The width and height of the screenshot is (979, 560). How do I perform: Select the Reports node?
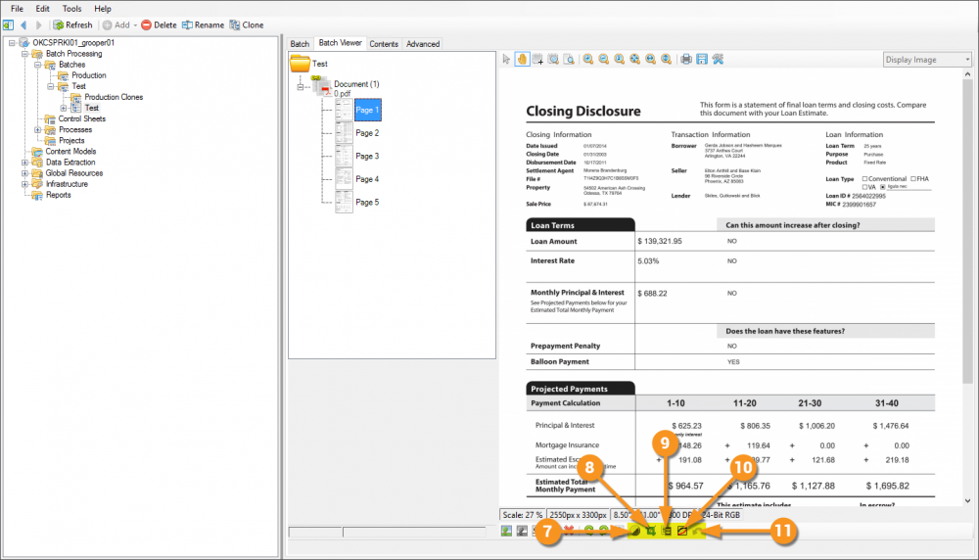click(x=58, y=195)
